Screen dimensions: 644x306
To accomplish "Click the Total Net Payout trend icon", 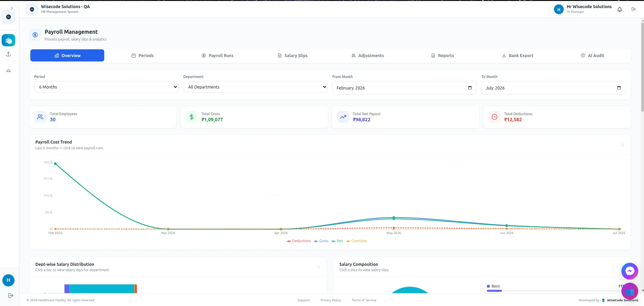I will [x=343, y=117].
